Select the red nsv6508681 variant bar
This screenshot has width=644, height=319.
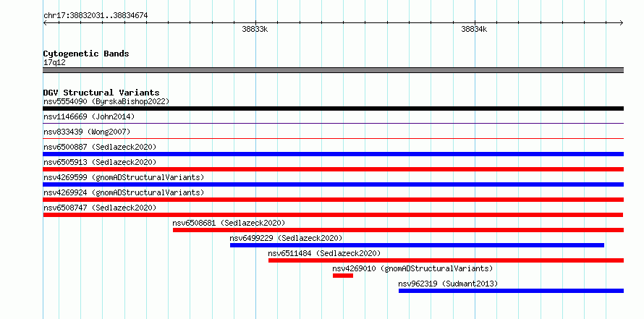(399, 230)
